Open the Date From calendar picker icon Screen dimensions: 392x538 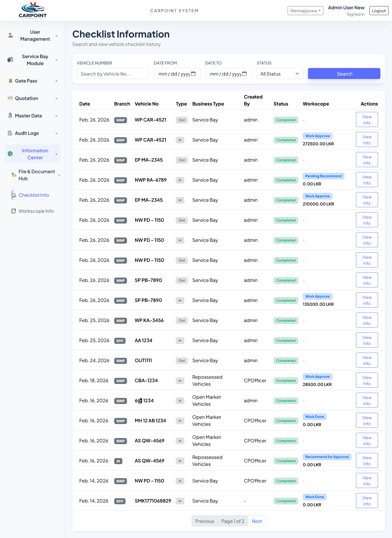tap(194, 74)
